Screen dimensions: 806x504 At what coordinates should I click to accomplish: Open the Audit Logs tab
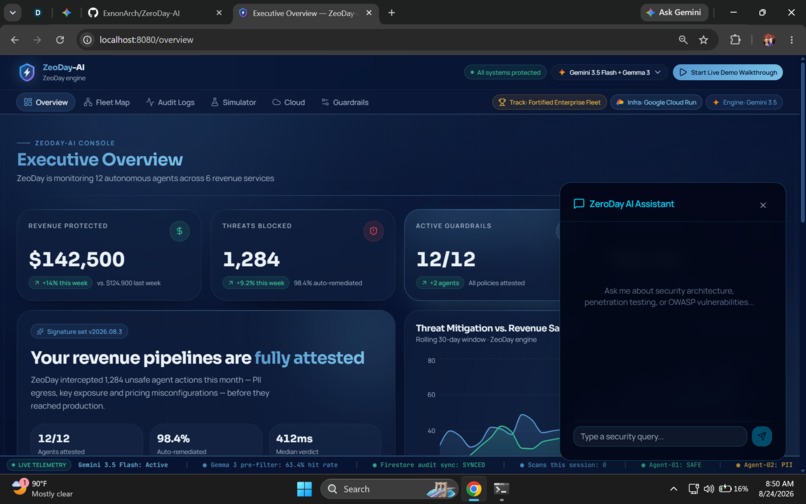(170, 102)
